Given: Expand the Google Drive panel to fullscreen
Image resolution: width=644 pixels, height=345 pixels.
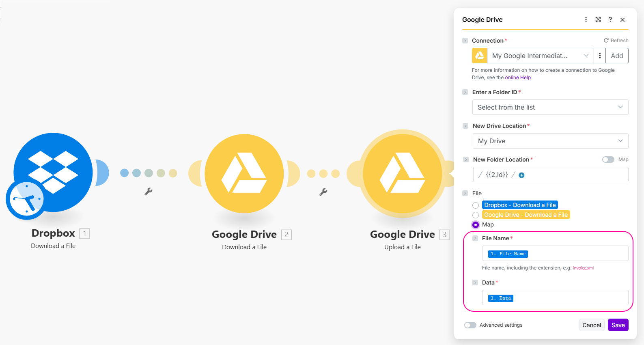Looking at the screenshot, I should (598, 19).
